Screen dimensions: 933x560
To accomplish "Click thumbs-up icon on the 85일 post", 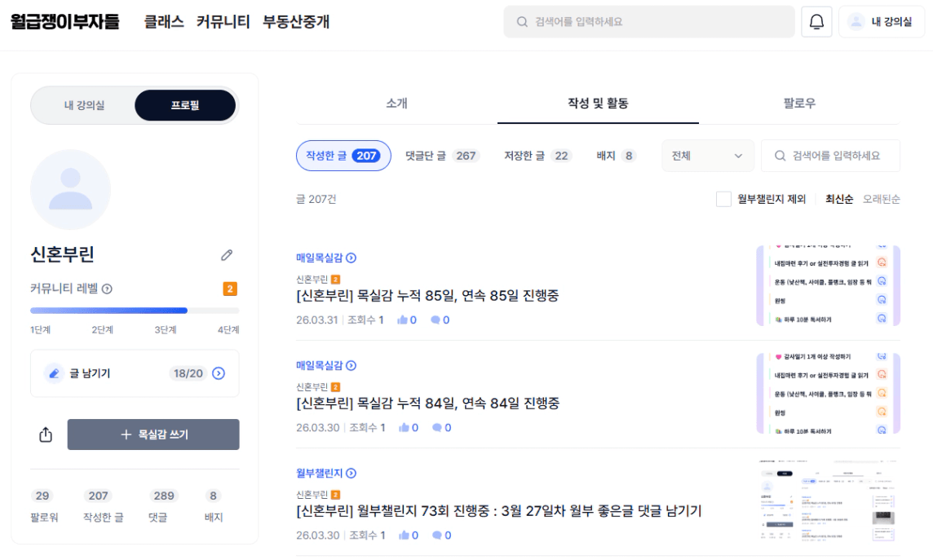I will (402, 320).
